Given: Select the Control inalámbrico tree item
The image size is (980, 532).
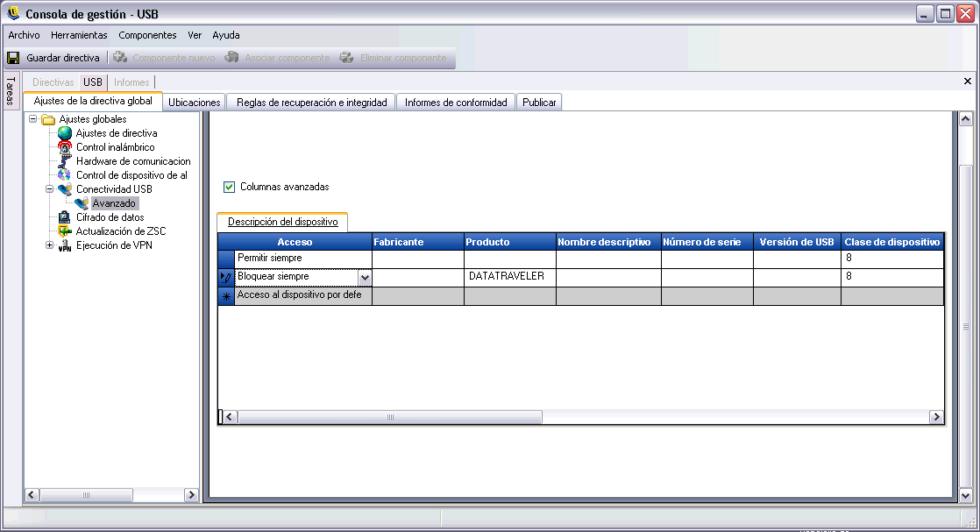Looking at the screenshot, I should pyautogui.click(x=116, y=147).
